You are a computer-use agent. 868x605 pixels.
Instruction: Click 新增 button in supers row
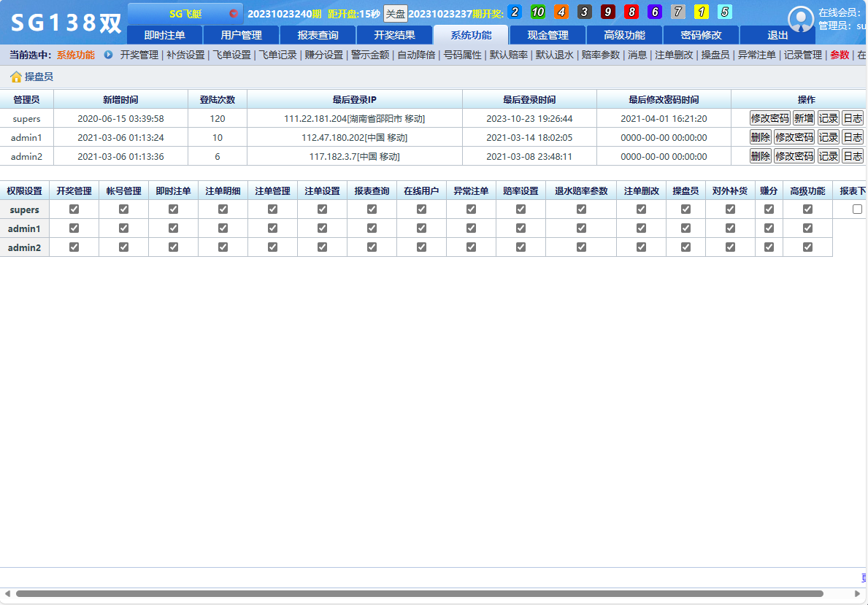point(804,118)
